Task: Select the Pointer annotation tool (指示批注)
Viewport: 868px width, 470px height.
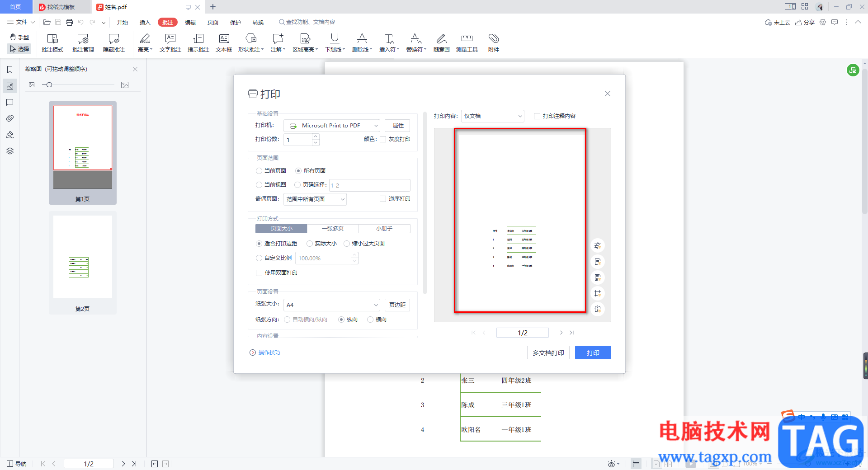Action: (198, 43)
